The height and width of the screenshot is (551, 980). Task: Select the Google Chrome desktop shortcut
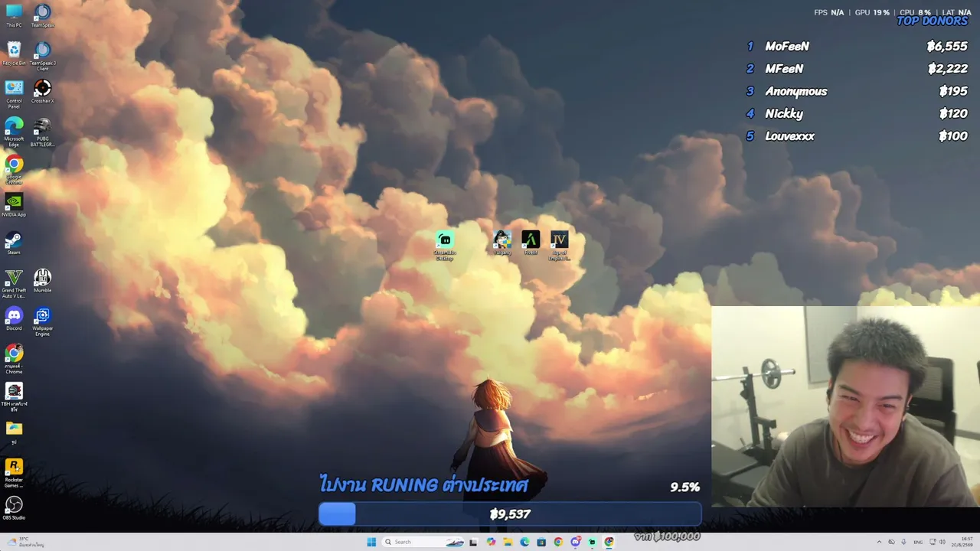[14, 170]
